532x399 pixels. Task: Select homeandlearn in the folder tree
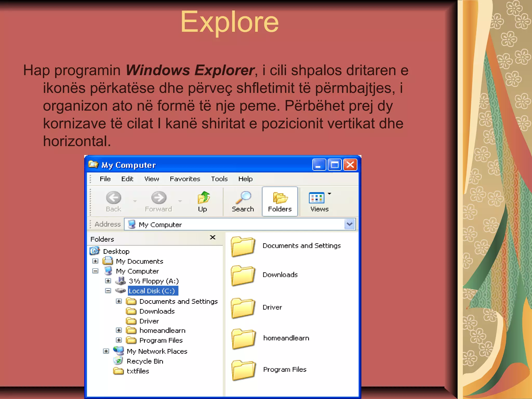(x=162, y=330)
